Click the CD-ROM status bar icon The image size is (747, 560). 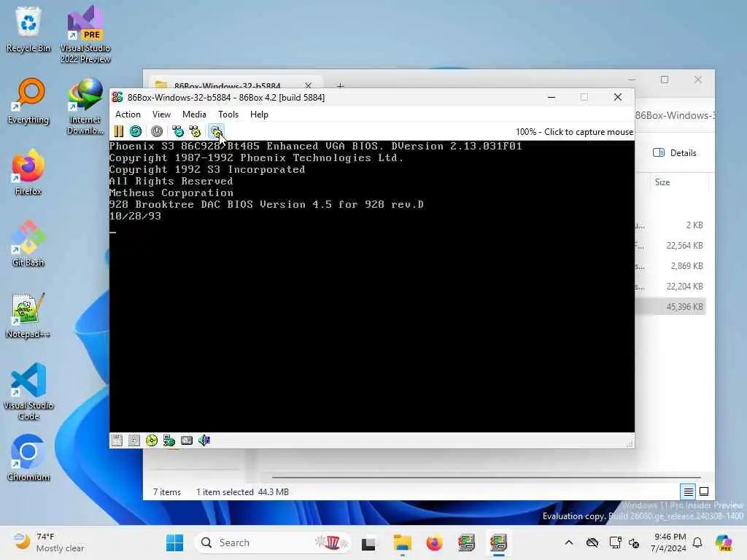pyautogui.click(x=152, y=440)
